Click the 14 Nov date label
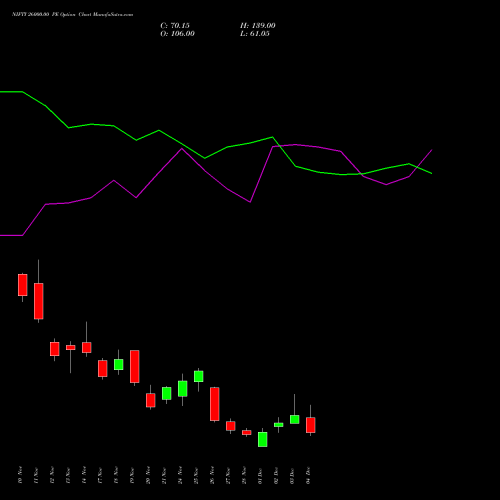500x500 pixels. click(x=84, y=475)
